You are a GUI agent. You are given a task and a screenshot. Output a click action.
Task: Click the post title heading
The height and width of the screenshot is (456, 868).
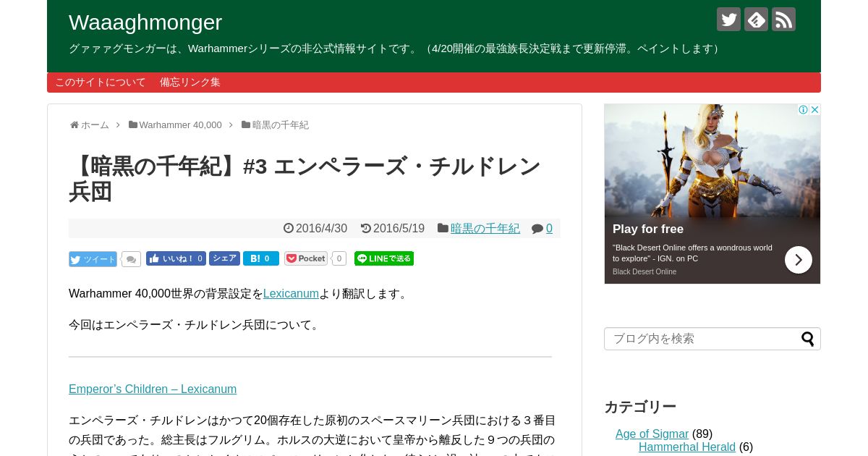305,179
